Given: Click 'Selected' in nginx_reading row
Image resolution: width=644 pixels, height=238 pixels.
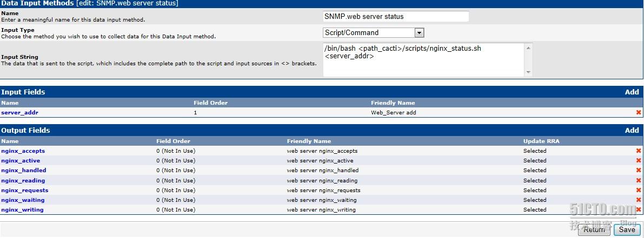Looking at the screenshot, I should click(x=535, y=180).
